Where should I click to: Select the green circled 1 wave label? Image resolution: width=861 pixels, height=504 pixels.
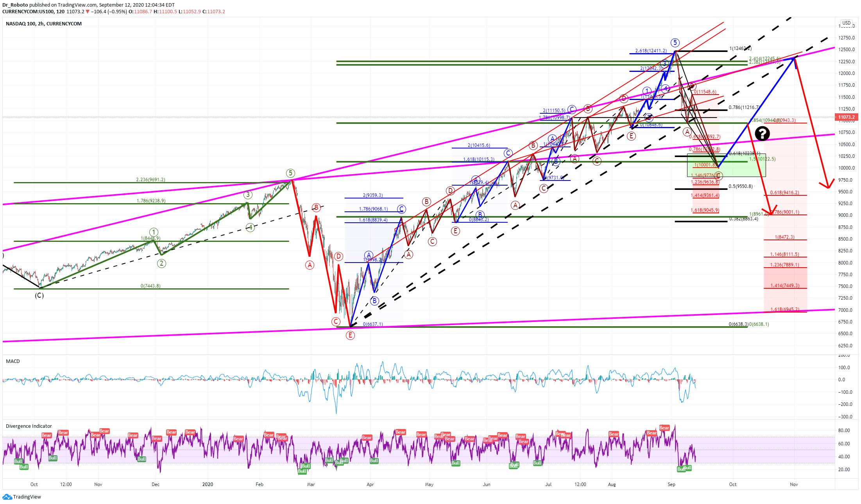[154, 232]
